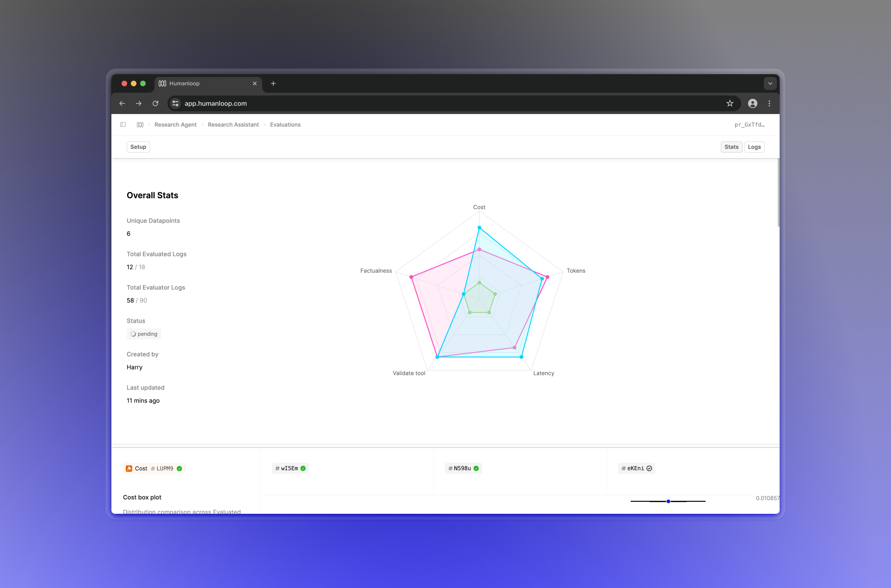This screenshot has height=588, width=891.
Task: Click the Cost box plot title
Action: (142, 498)
